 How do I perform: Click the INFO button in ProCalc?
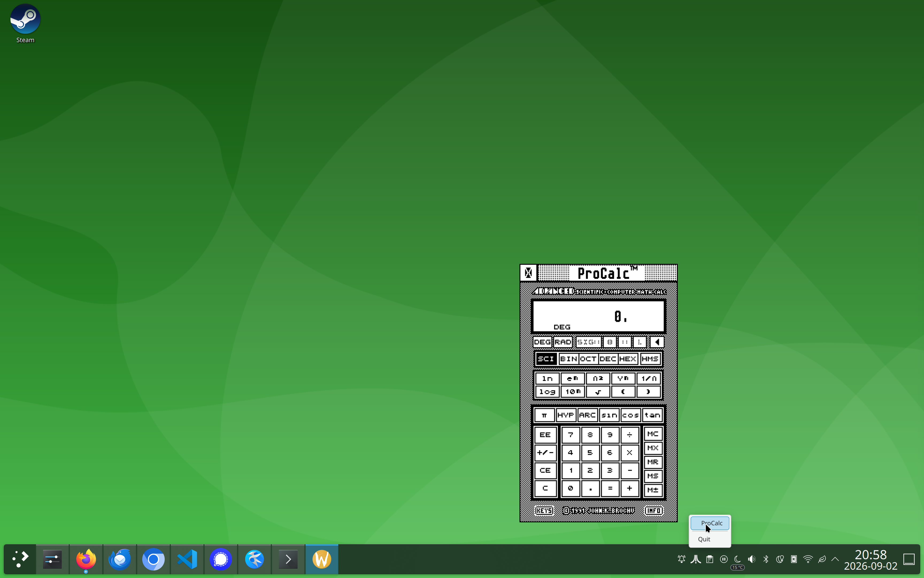click(654, 511)
